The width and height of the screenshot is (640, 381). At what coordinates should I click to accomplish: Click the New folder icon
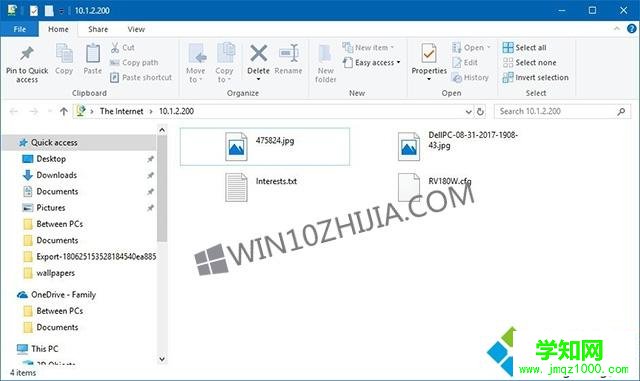point(325,54)
